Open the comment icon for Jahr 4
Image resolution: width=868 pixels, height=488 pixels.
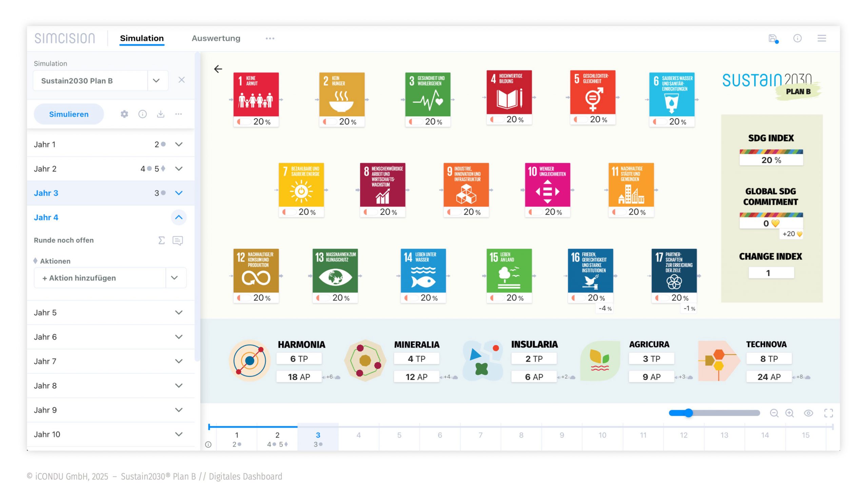pyautogui.click(x=178, y=240)
